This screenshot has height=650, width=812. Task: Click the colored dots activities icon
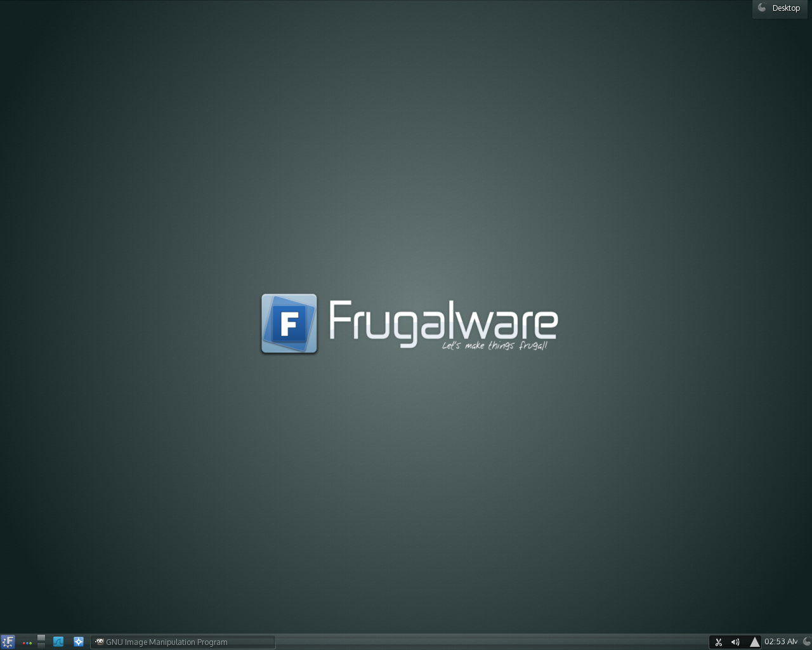click(x=27, y=642)
